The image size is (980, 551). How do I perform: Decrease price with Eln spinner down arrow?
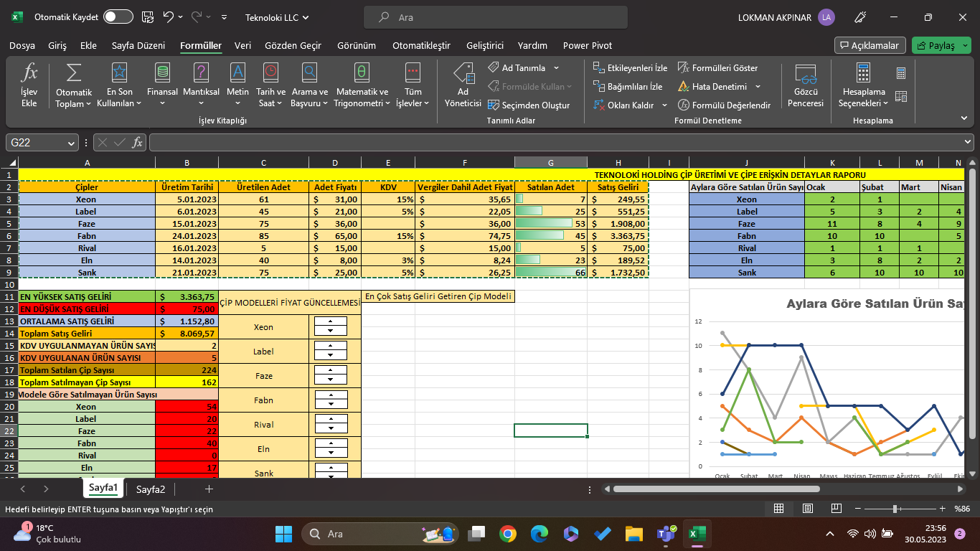330,453
